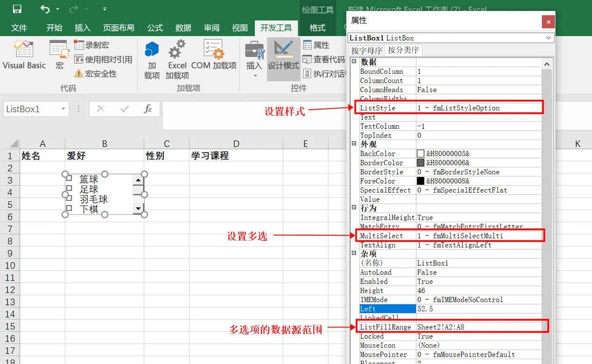
Task: Click the BackColor color swatch
Action: click(419, 153)
